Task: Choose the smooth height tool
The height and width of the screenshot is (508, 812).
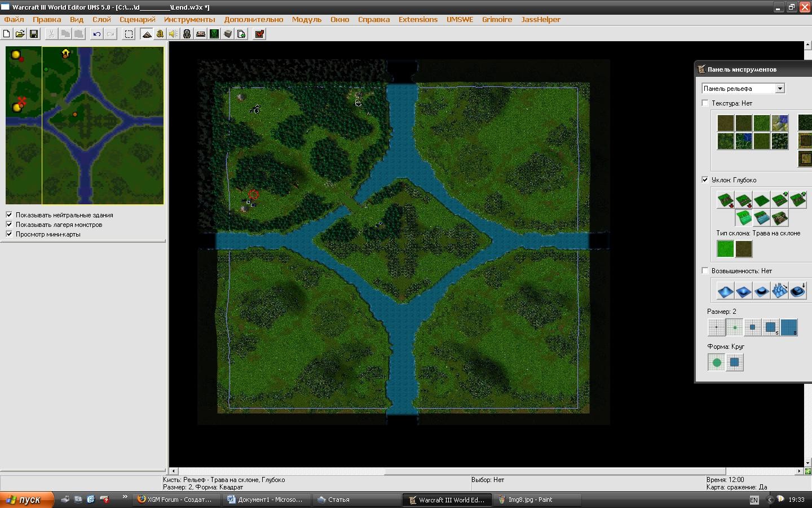Action: click(797, 291)
